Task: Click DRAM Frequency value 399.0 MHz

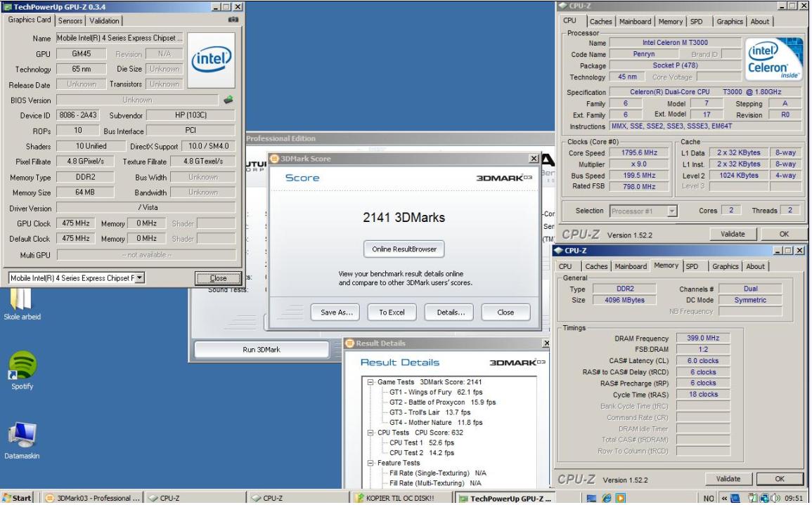Action: (x=703, y=338)
